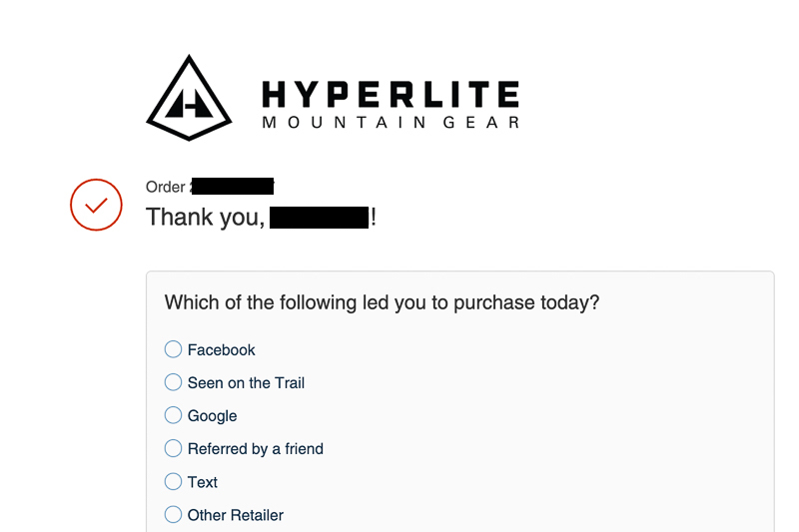
Task: Choose the Seen on the Trail radio circle
Action: tap(173, 382)
